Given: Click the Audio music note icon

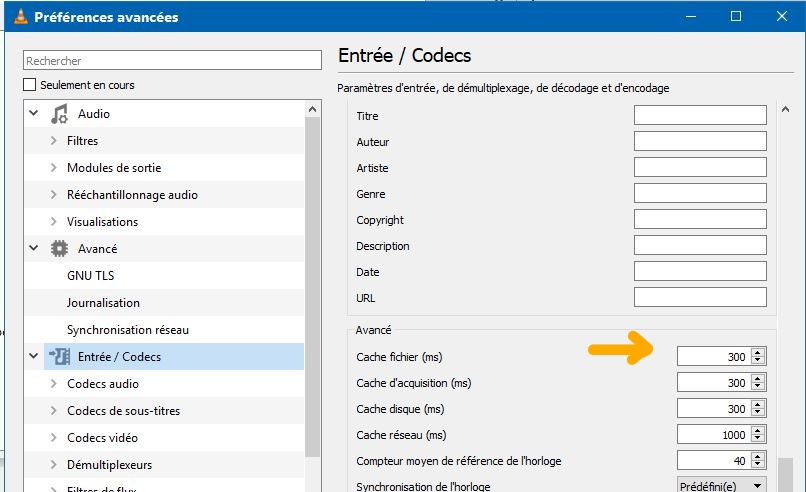Looking at the screenshot, I should (x=59, y=114).
